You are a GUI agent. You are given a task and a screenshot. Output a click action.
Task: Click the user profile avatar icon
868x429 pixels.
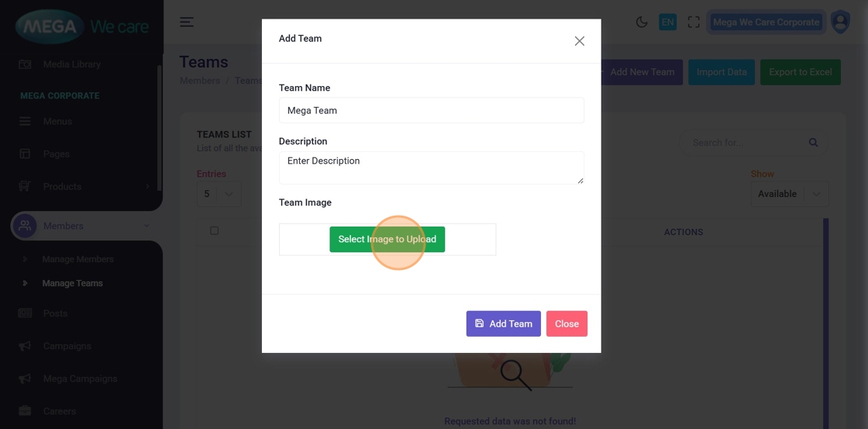(x=840, y=22)
